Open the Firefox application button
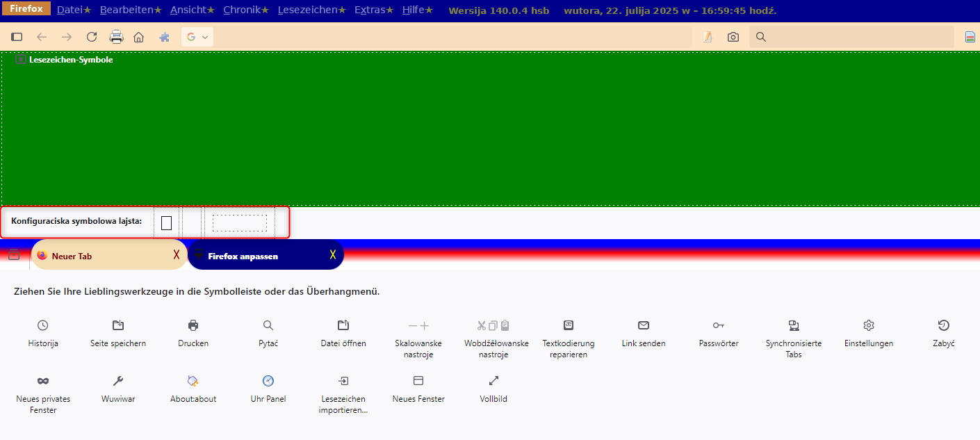Viewport: 980px width, 440px height. pyautogui.click(x=26, y=9)
